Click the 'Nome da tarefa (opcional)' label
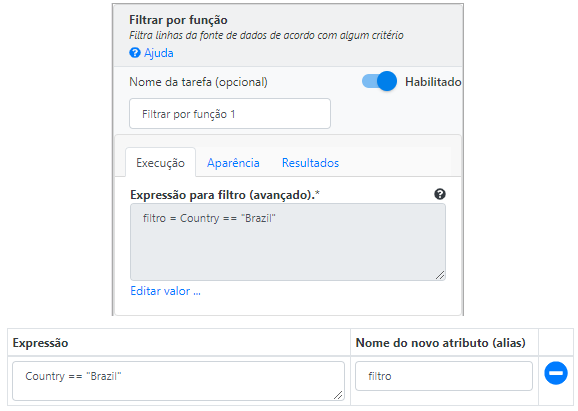Screen dimensions: 578x411 click(198, 82)
